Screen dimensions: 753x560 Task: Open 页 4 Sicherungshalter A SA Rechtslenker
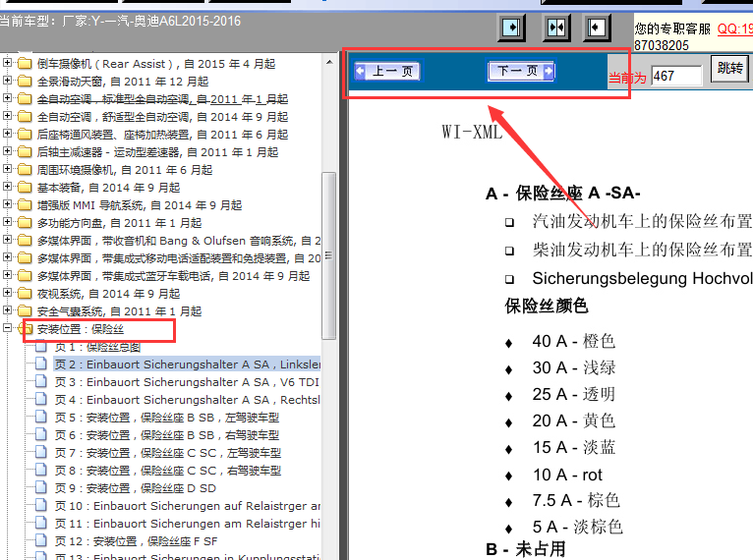tap(187, 400)
